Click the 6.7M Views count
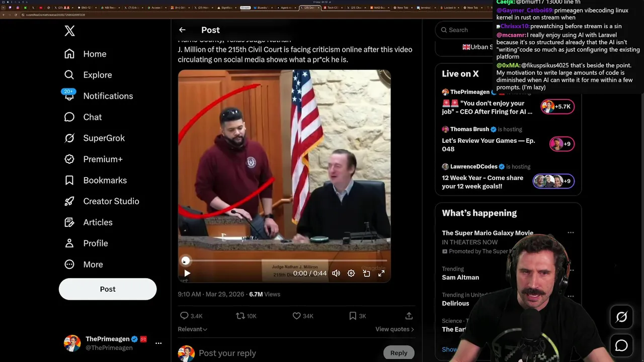This screenshot has width=644, height=362. (265, 294)
